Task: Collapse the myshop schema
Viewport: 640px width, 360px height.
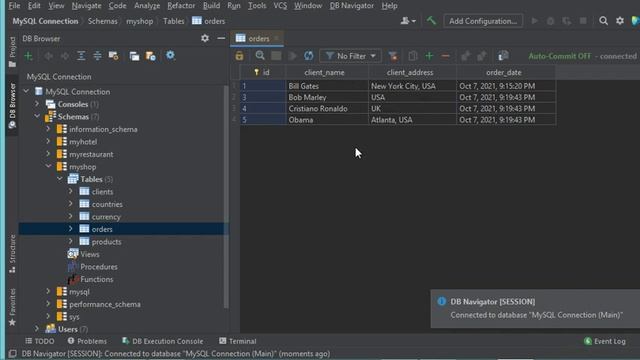Action: (x=48, y=167)
